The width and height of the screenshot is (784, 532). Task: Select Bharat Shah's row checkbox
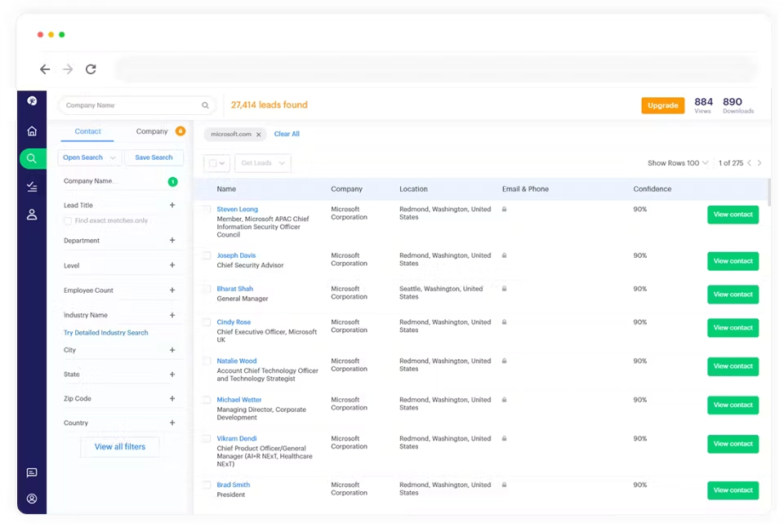[206, 289]
